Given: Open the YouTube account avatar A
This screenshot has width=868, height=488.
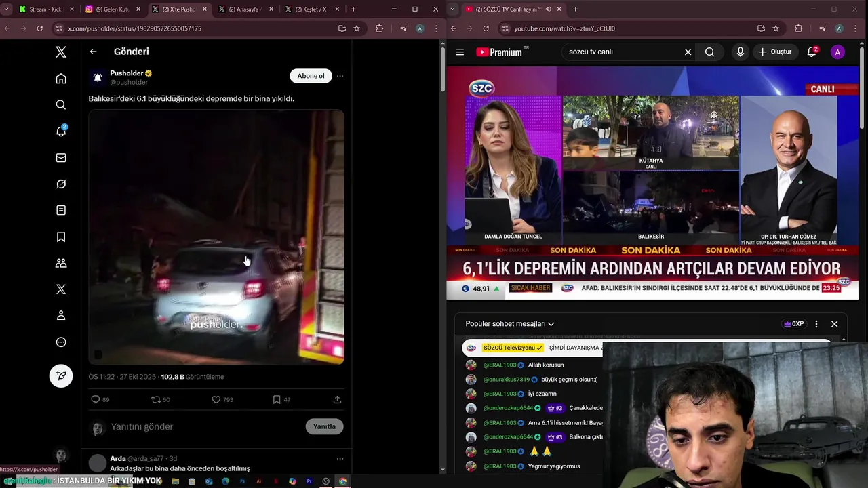Looking at the screenshot, I should (x=837, y=52).
